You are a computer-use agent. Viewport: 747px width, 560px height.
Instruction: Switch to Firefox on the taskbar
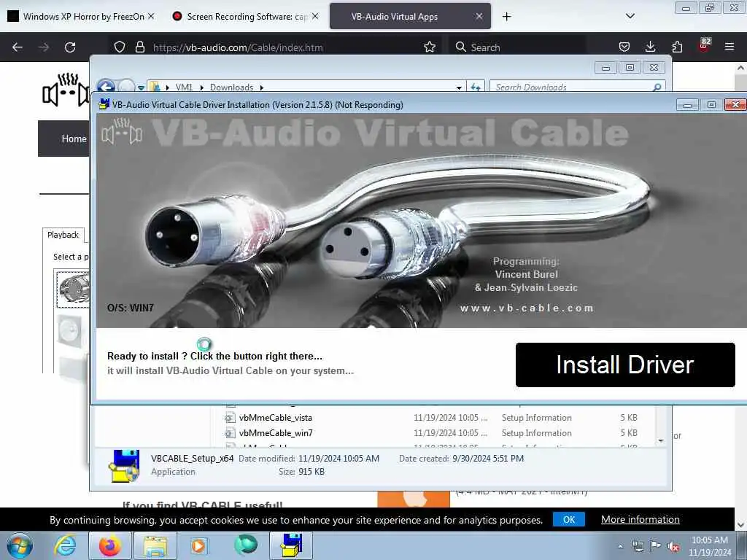pos(109,545)
